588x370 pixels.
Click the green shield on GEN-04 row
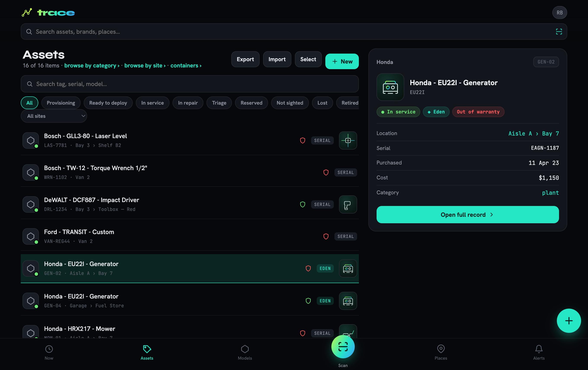click(308, 301)
